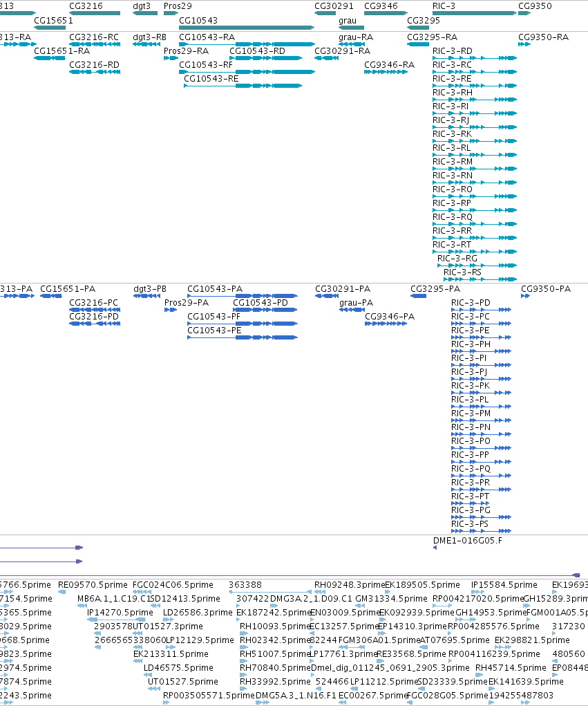Select transcript CG10543-RD
Screen dimensions: 588x706
(257, 51)
